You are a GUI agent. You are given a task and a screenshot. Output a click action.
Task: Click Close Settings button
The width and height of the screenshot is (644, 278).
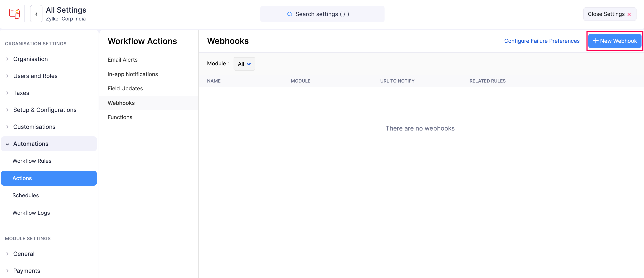click(x=609, y=14)
